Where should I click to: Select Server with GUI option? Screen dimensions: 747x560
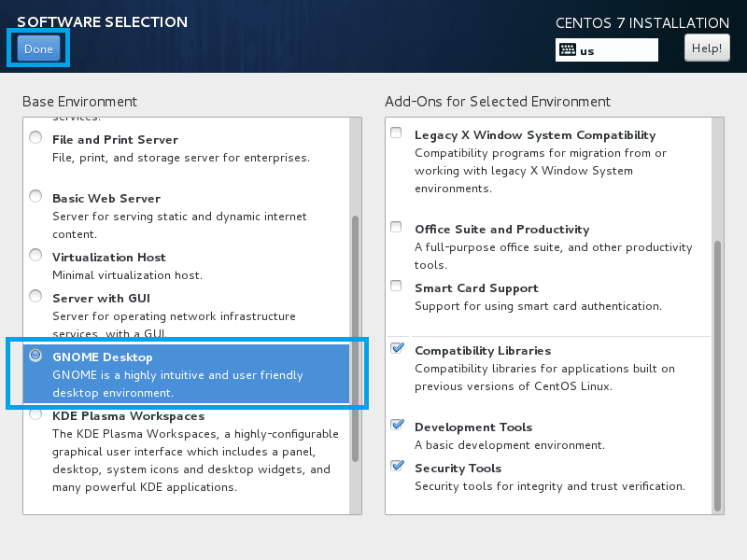35,297
